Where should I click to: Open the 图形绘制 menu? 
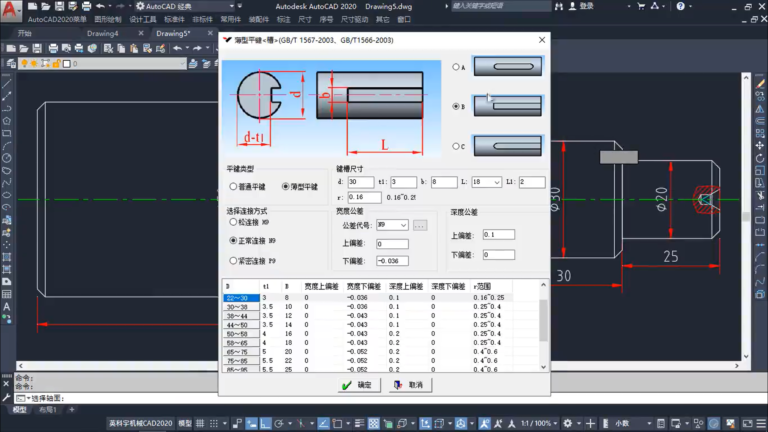108,20
